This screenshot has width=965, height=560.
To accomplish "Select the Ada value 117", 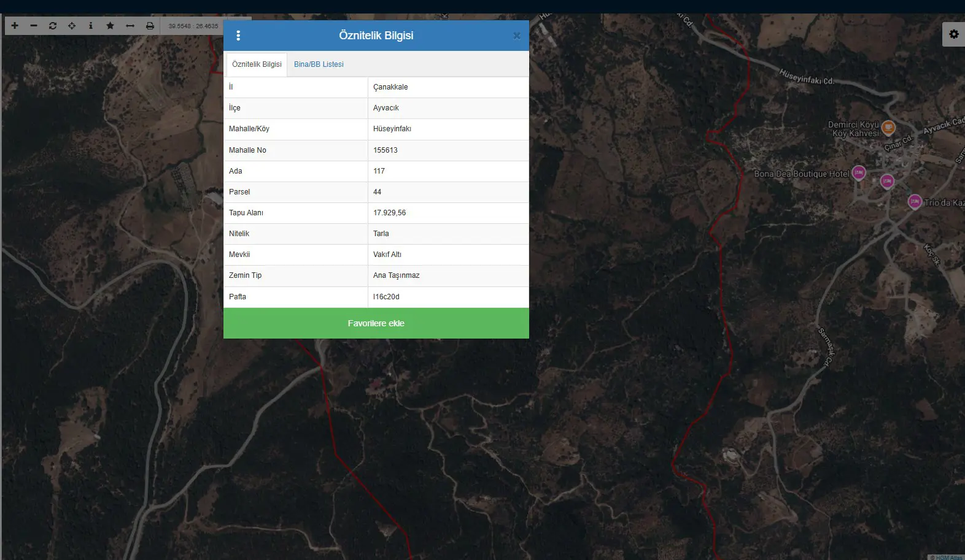I will pyautogui.click(x=448, y=171).
